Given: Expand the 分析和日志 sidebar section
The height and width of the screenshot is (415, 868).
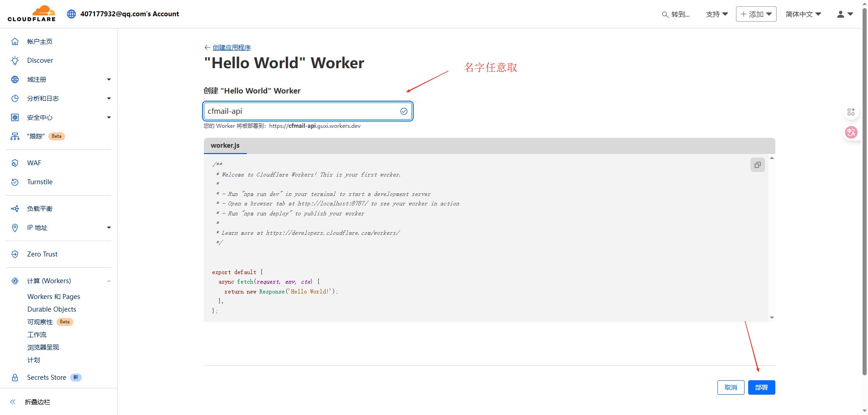Looking at the screenshot, I should [108, 98].
